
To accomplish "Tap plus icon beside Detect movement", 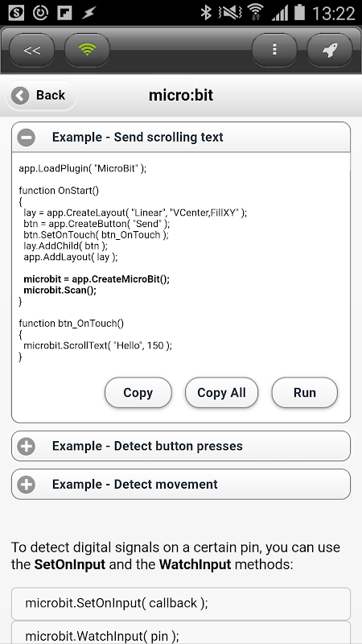I will pyautogui.click(x=27, y=485).
